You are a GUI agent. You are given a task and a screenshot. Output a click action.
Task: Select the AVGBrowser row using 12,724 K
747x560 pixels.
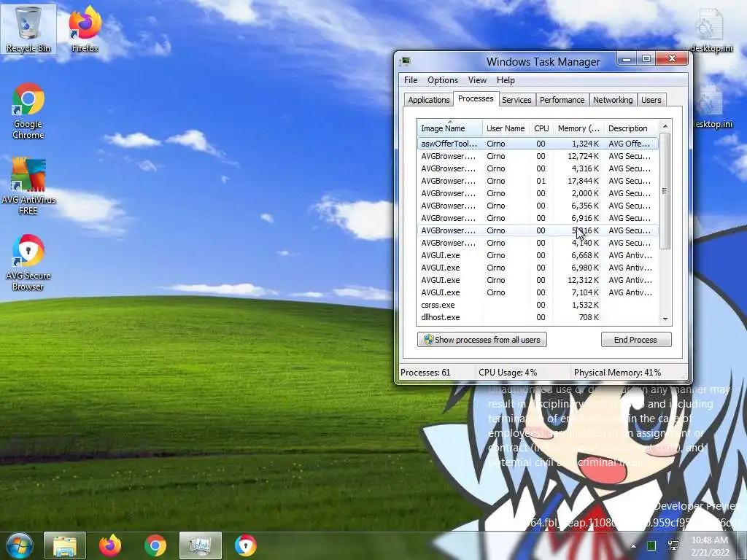pos(538,156)
